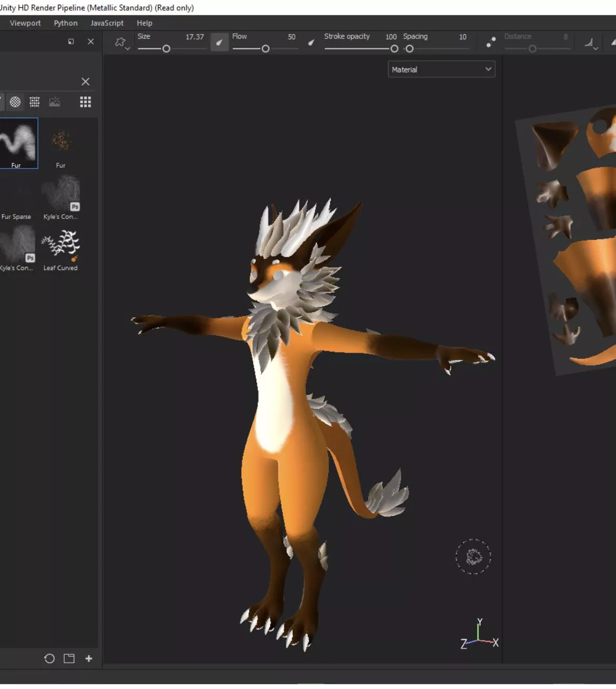
Task: Add a new brush with plus button
Action: point(89,658)
